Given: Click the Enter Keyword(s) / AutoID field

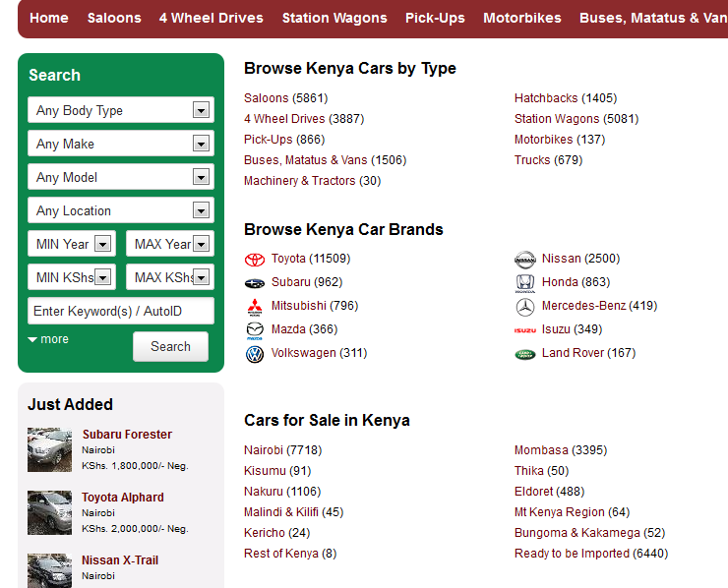Looking at the screenshot, I should (x=121, y=311).
